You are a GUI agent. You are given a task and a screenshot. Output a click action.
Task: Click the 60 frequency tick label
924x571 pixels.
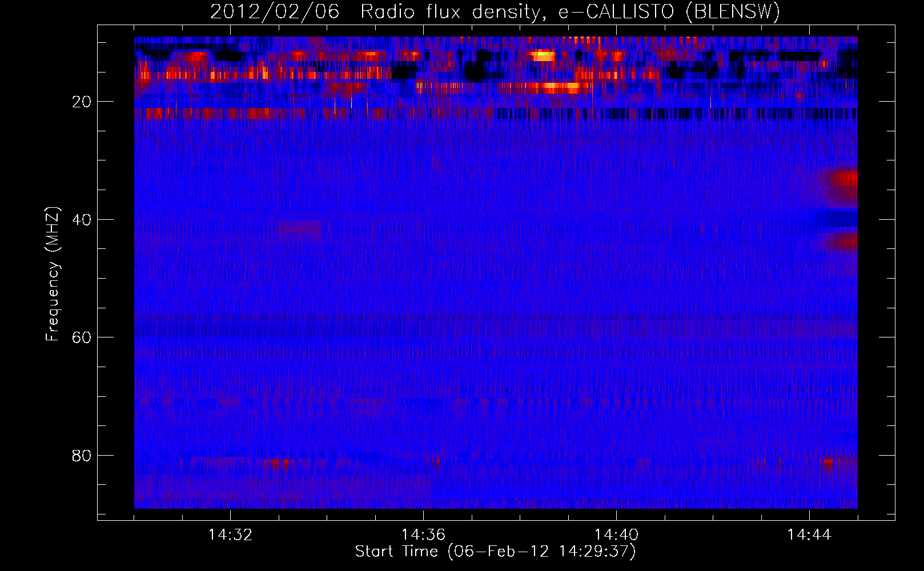point(82,337)
